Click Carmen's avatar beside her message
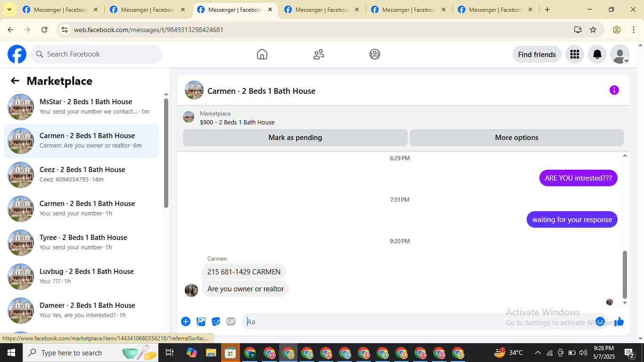This screenshot has width=644, height=362. pyautogui.click(x=191, y=290)
